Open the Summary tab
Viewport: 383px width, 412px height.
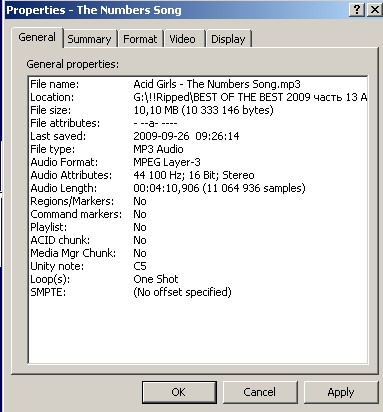(x=89, y=39)
